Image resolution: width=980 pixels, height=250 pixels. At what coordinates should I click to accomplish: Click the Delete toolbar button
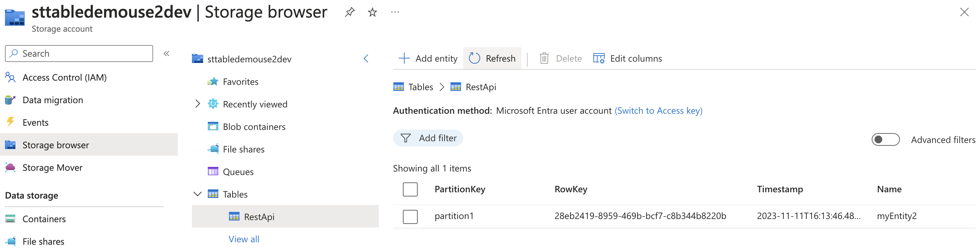click(x=561, y=58)
